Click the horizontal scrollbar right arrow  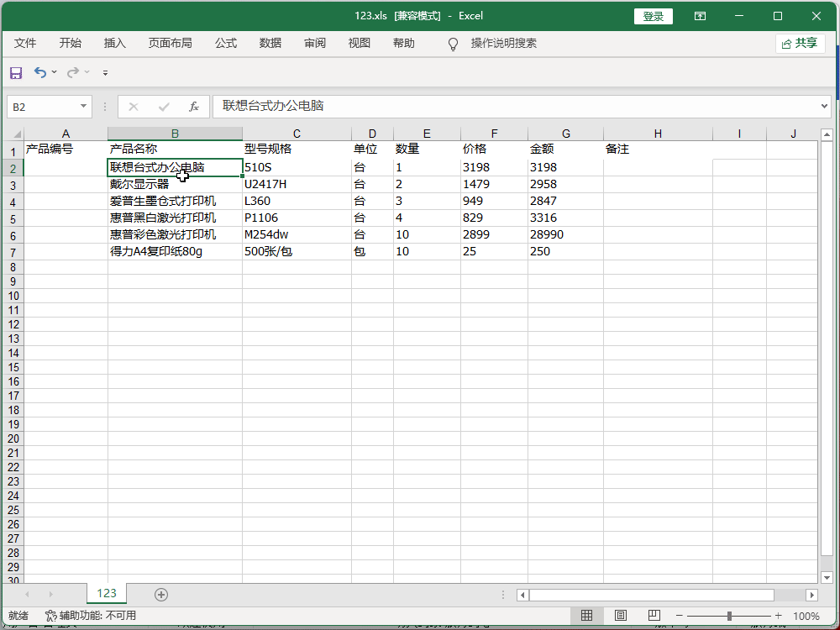[x=812, y=595]
